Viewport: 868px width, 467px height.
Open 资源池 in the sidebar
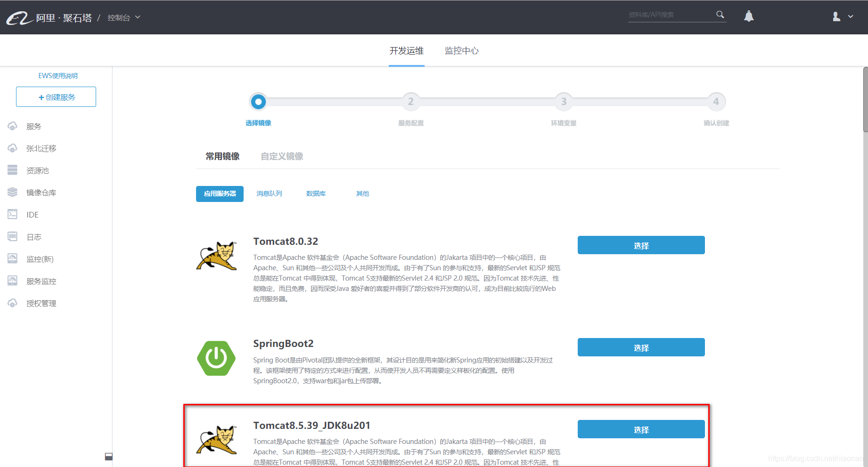click(x=38, y=171)
